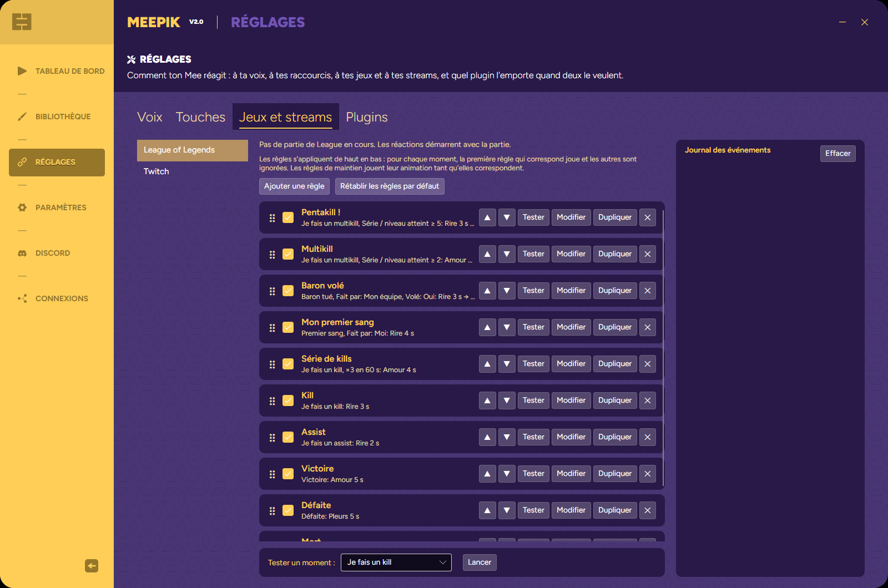Click the drag handle of Pentakill rule
Image resolution: width=888 pixels, height=588 pixels.
pos(272,217)
